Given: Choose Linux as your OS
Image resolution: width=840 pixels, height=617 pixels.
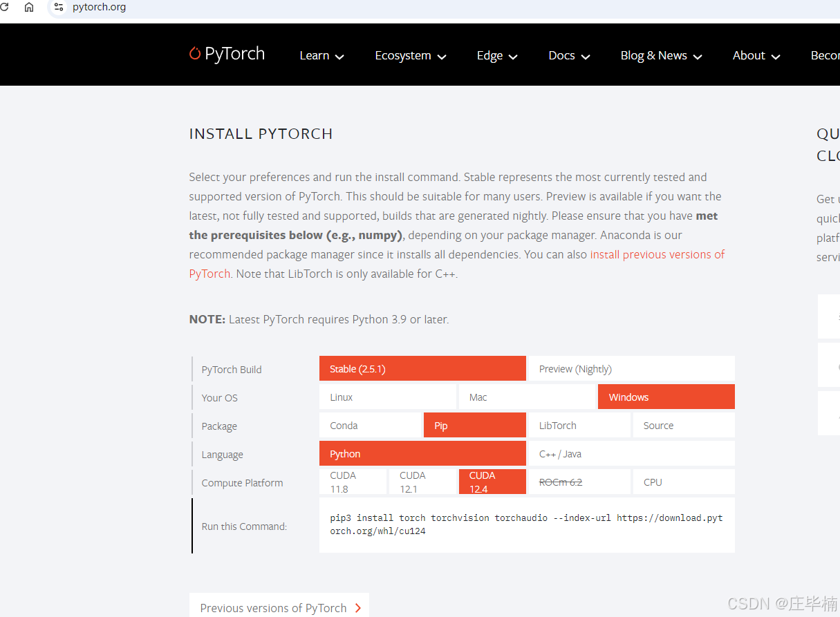Looking at the screenshot, I should pos(388,397).
